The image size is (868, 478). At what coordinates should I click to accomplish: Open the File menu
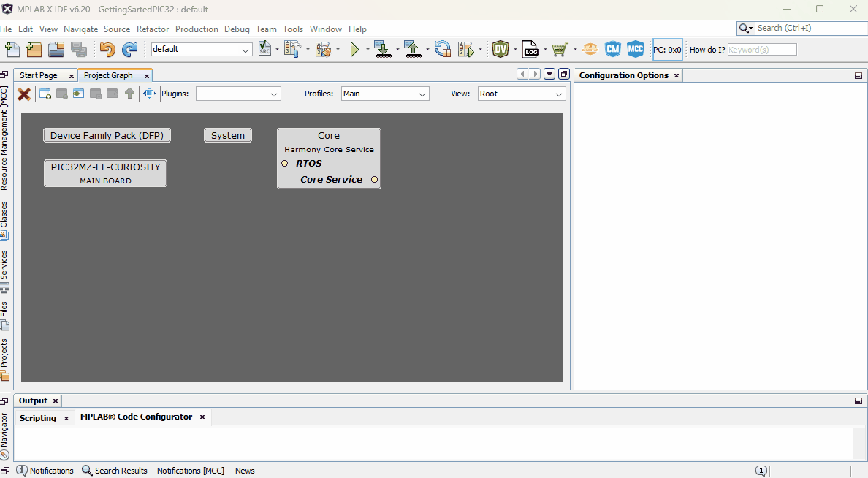pos(6,29)
